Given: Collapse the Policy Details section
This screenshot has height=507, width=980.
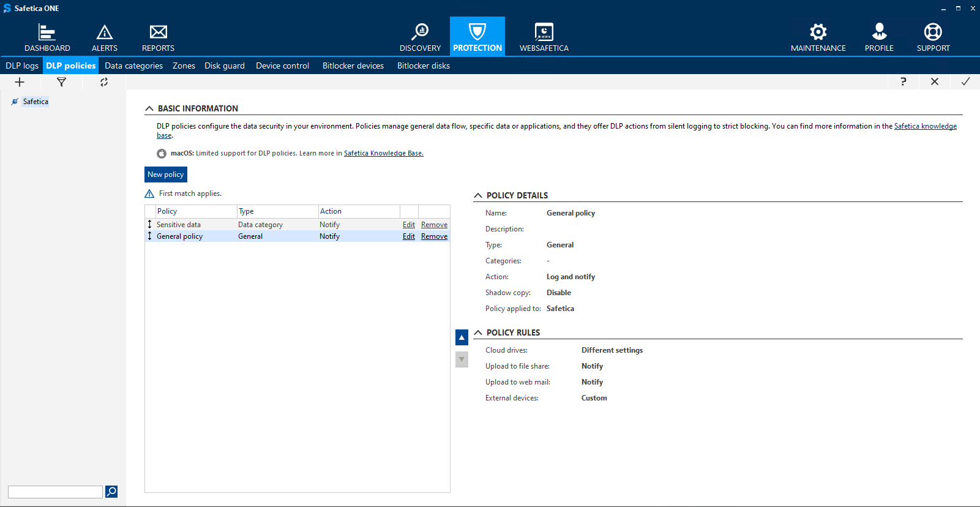Looking at the screenshot, I should click(x=478, y=195).
